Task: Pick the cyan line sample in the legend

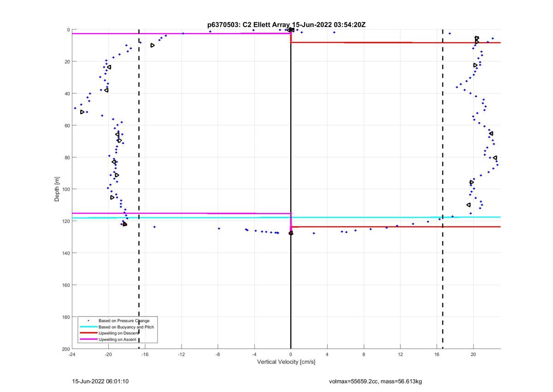Action: (88, 327)
